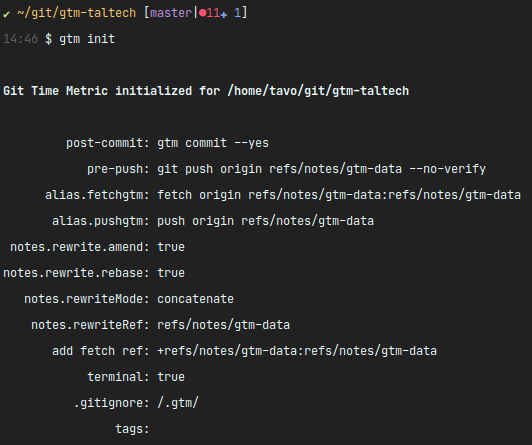This screenshot has height=445, width=532.
Task: Click the --no-verify flag text
Action: [x=448, y=169]
